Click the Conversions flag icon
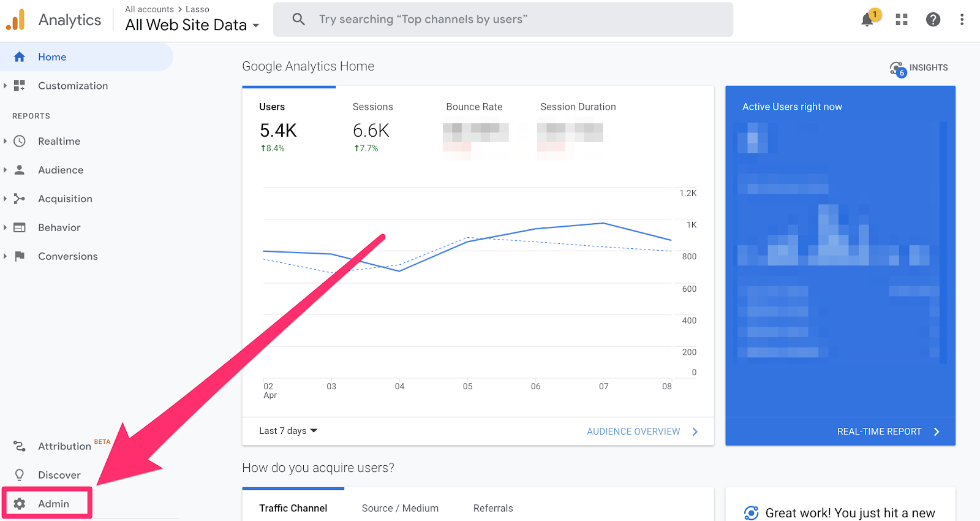This screenshot has width=980, height=521. 20,256
